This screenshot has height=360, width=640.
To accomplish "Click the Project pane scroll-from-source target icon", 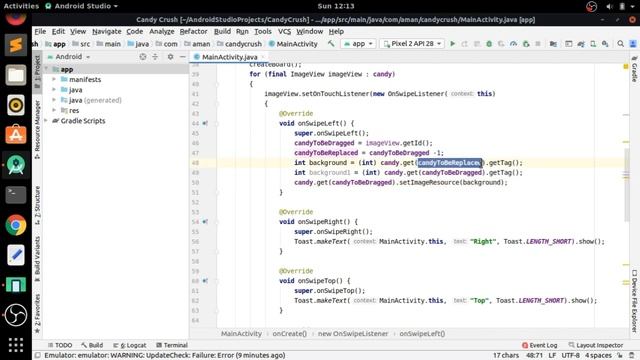I will [x=143, y=57].
